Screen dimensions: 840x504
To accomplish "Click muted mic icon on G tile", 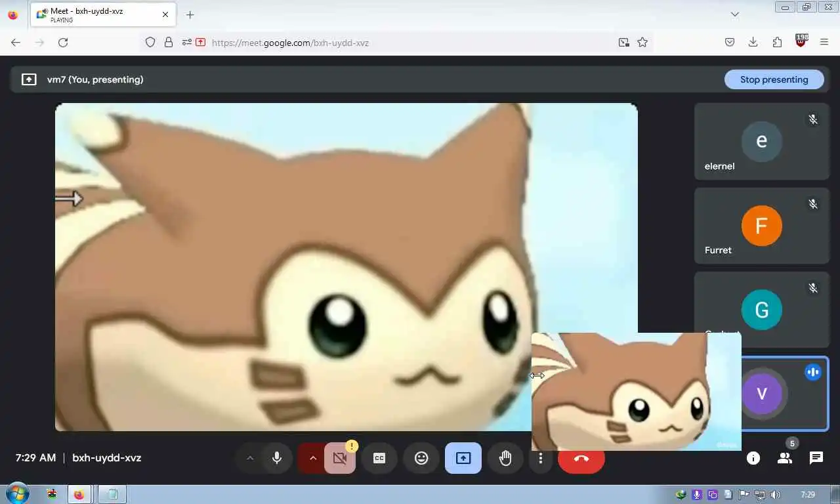I will [813, 288].
